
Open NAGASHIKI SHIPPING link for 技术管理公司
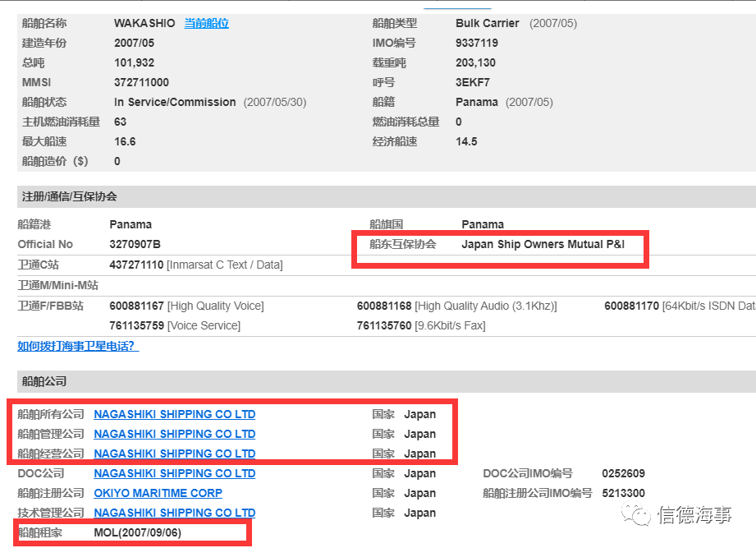point(175,513)
